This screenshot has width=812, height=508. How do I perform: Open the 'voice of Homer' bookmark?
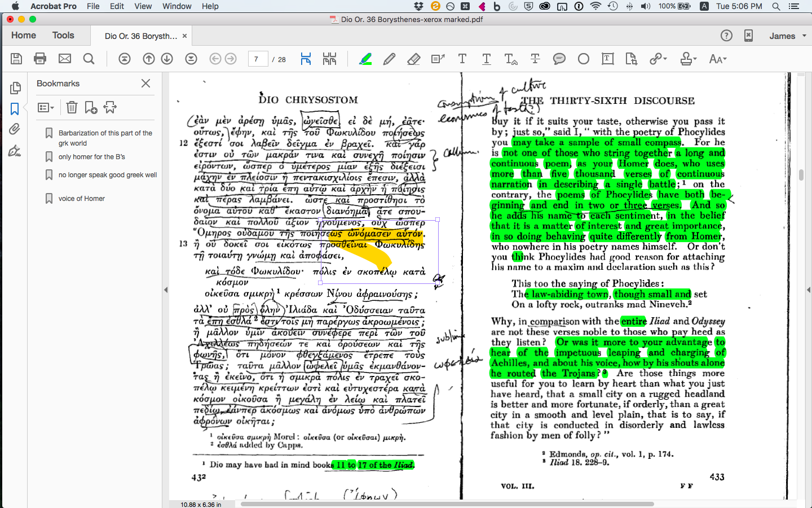pyautogui.click(x=81, y=199)
